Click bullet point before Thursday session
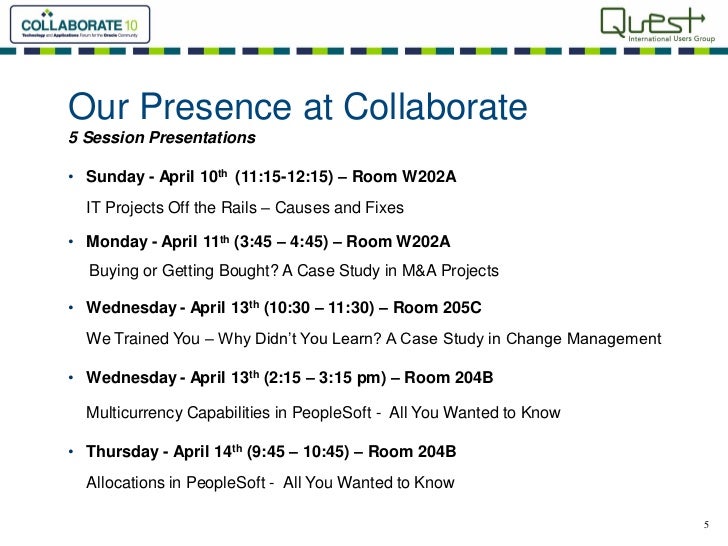The height and width of the screenshot is (546, 728). tap(71, 452)
